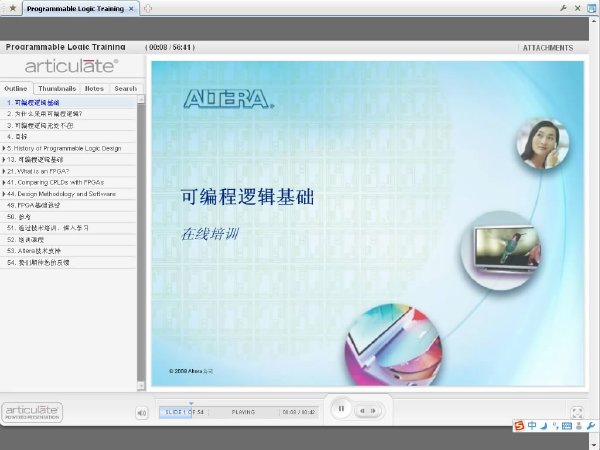Open the 5. History of Programmable Logic Design slide
Screen dimensions: 600x450
point(64,148)
